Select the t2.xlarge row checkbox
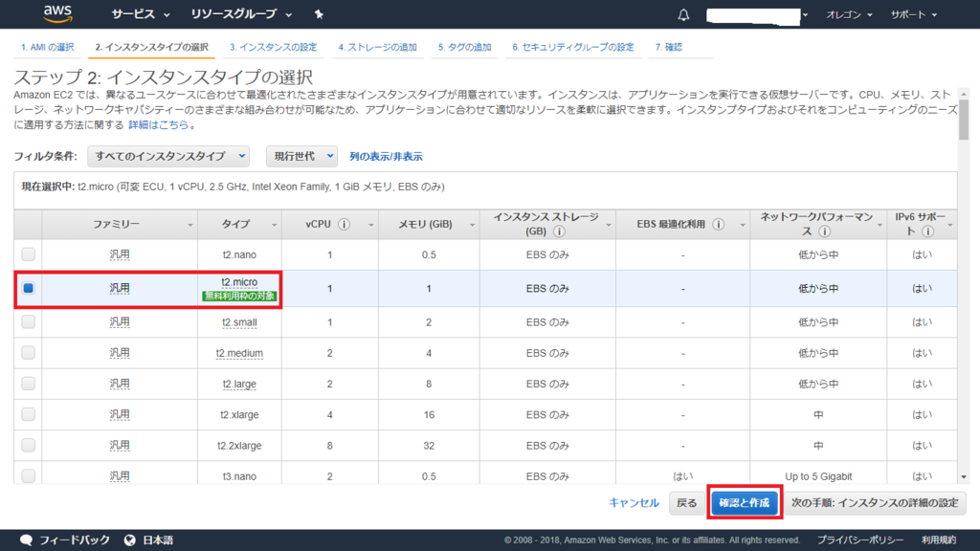The width and height of the screenshot is (980, 551). 28,414
